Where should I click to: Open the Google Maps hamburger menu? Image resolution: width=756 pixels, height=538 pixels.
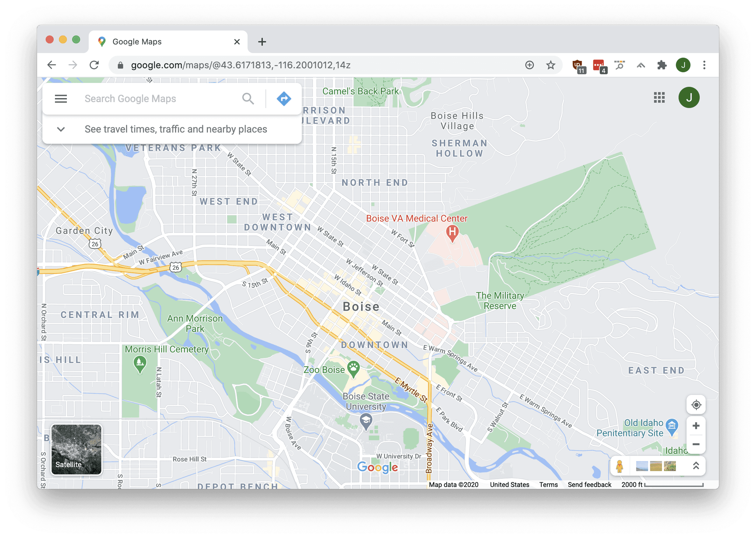61,99
